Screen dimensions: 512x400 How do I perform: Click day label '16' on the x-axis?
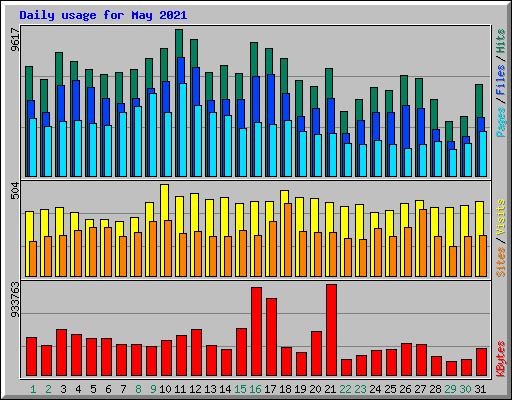[255, 389]
